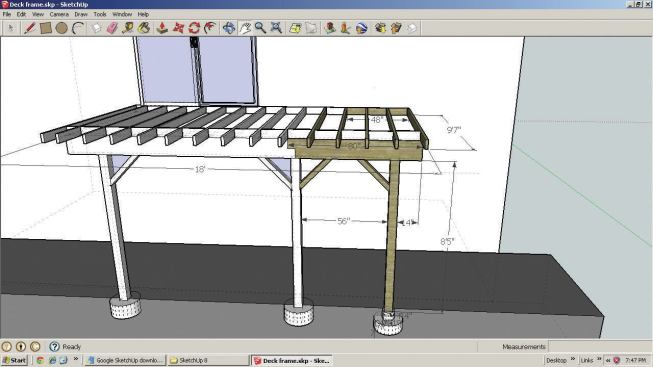Expand the Desktop toolbar chevron
The height and width of the screenshot is (367, 653).
(573, 359)
